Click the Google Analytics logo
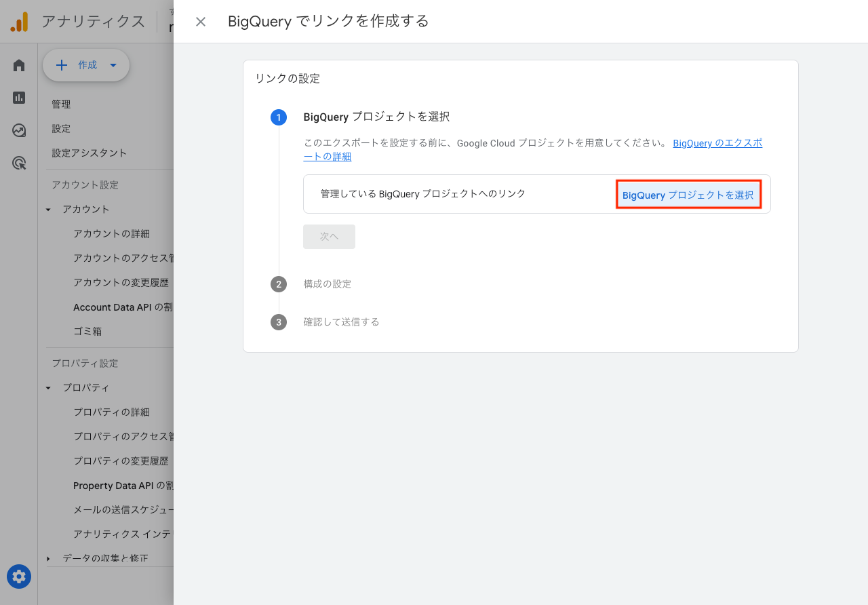868x605 pixels. coord(19,22)
